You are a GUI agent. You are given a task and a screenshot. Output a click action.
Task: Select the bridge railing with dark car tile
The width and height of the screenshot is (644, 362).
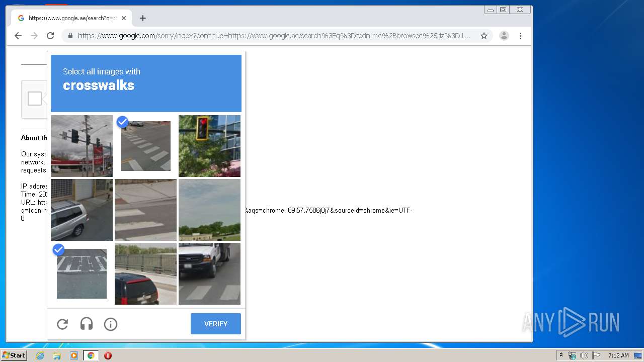coord(145,274)
